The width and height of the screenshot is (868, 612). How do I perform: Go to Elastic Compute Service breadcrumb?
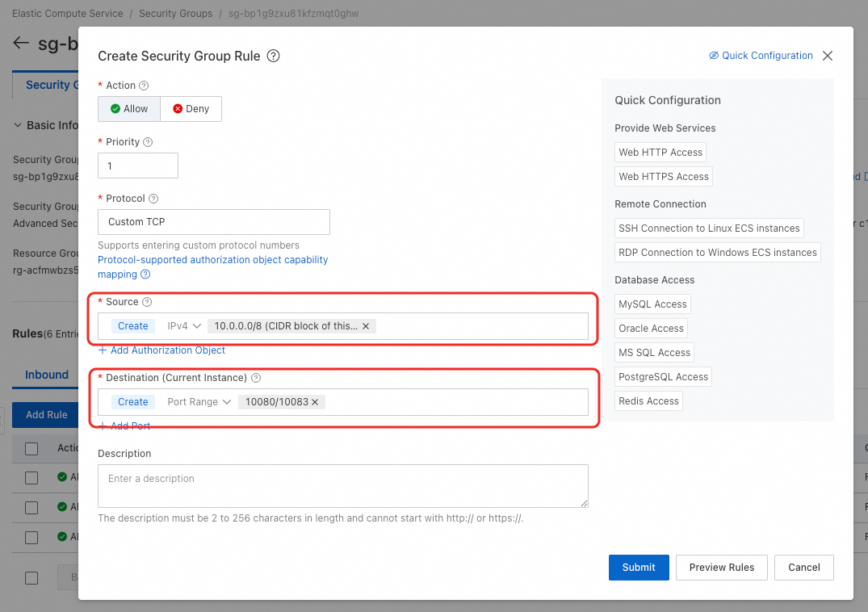(x=68, y=13)
